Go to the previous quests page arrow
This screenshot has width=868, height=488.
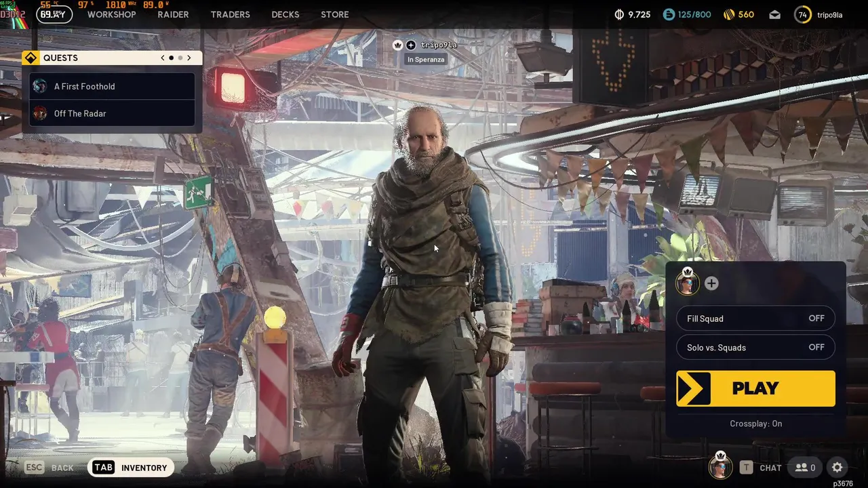pos(163,58)
